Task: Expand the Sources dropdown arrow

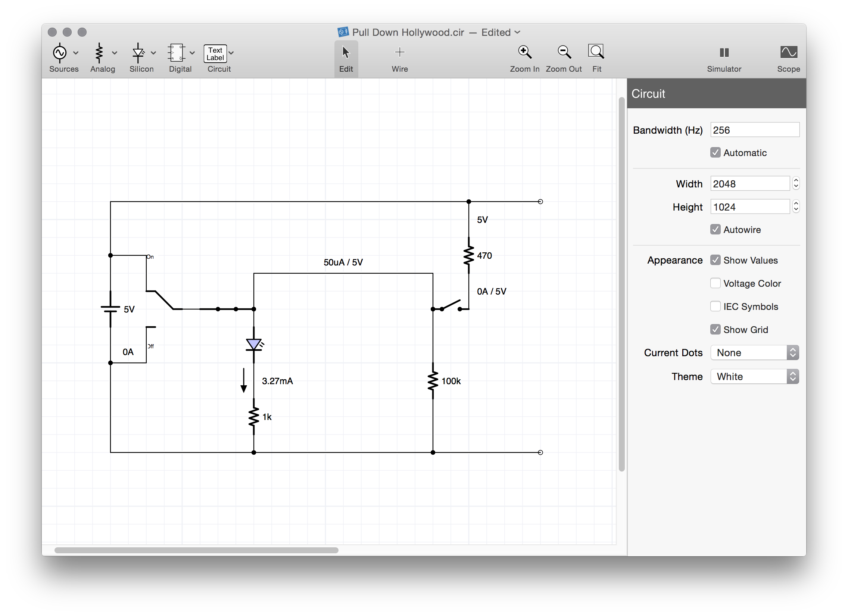Action: (76, 53)
